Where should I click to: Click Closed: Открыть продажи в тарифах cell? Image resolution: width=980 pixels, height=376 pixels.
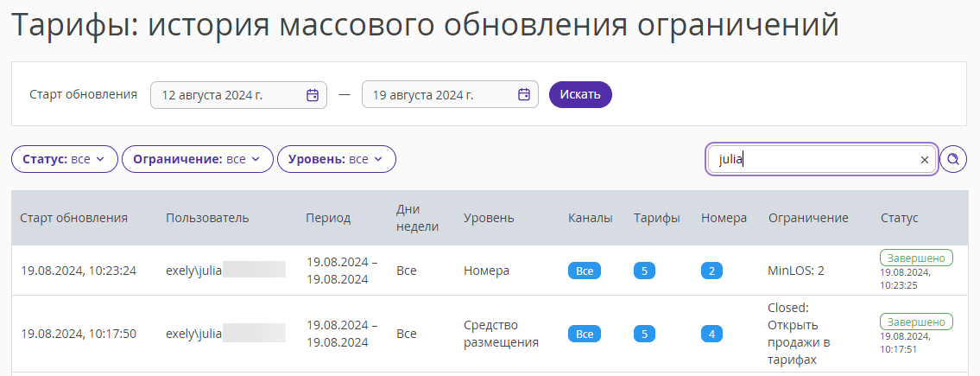coord(799,335)
